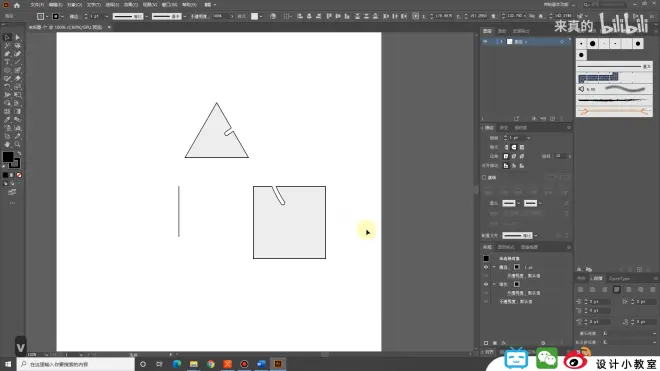Choose the round cap stroke icon

point(514,147)
